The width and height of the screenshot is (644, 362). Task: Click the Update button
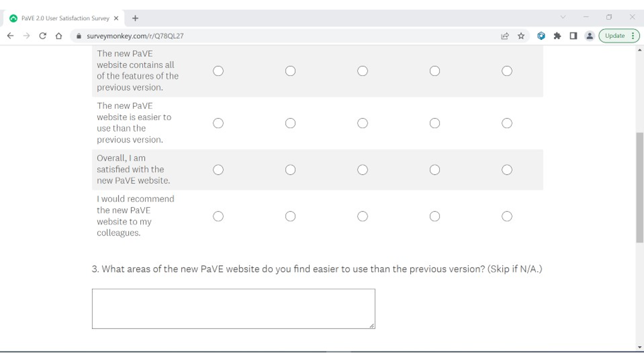[x=615, y=36]
